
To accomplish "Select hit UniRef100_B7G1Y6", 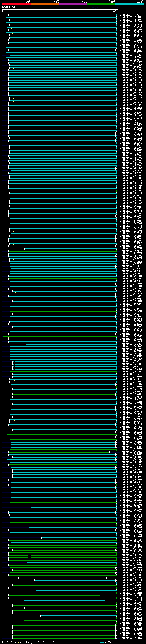I will 131,266.
